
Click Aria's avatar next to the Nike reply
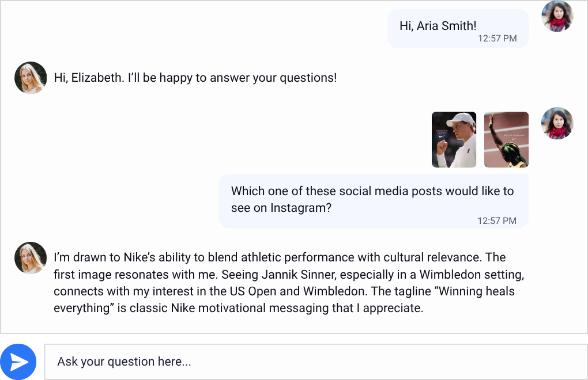pyautogui.click(x=31, y=258)
